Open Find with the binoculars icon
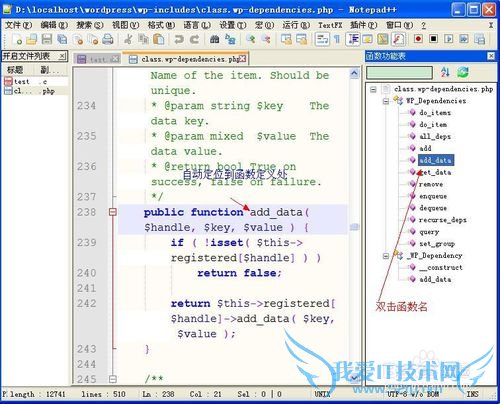This screenshot has width=500, height=404. (215, 39)
